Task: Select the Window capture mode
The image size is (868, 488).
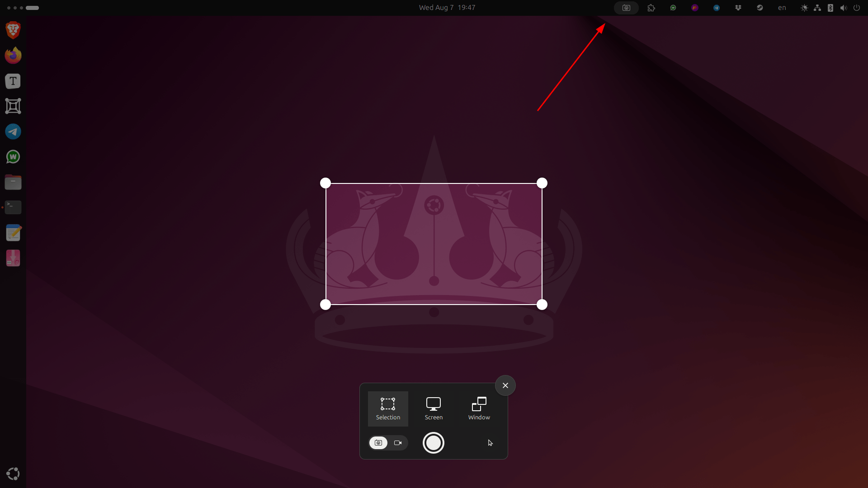Action: pyautogui.click(x=479, y=408)
